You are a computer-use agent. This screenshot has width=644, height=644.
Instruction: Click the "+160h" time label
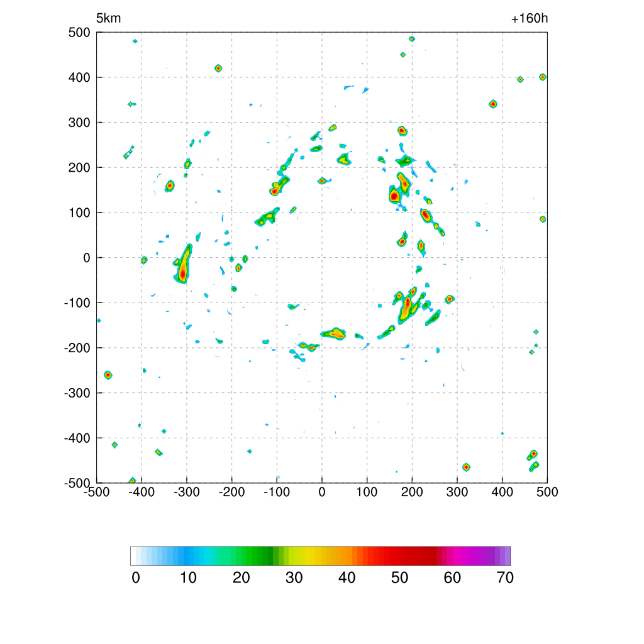[x=530, y=18]
